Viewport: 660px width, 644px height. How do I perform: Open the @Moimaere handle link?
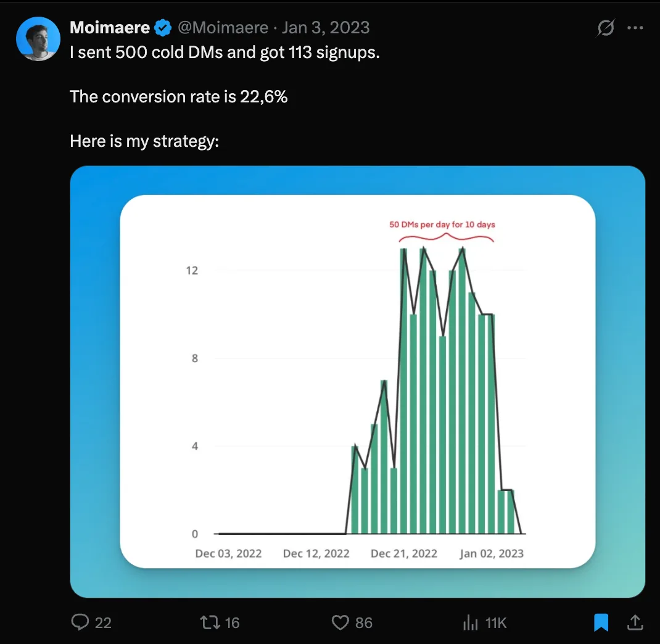[x=223, y=28]
